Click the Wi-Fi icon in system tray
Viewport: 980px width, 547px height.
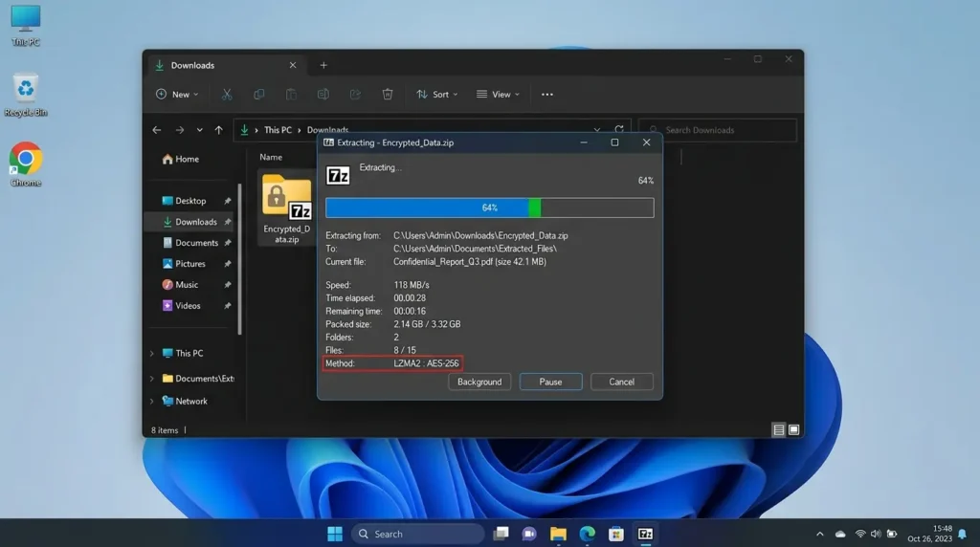pos(860,534)
